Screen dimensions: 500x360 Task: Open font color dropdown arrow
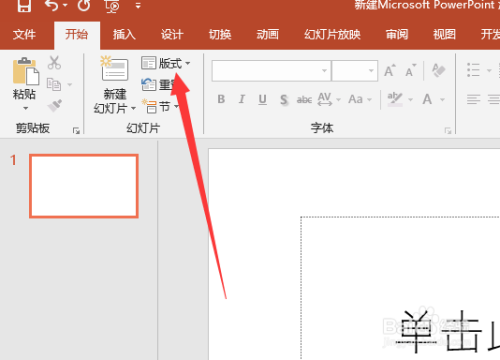(x=442, y=100)
